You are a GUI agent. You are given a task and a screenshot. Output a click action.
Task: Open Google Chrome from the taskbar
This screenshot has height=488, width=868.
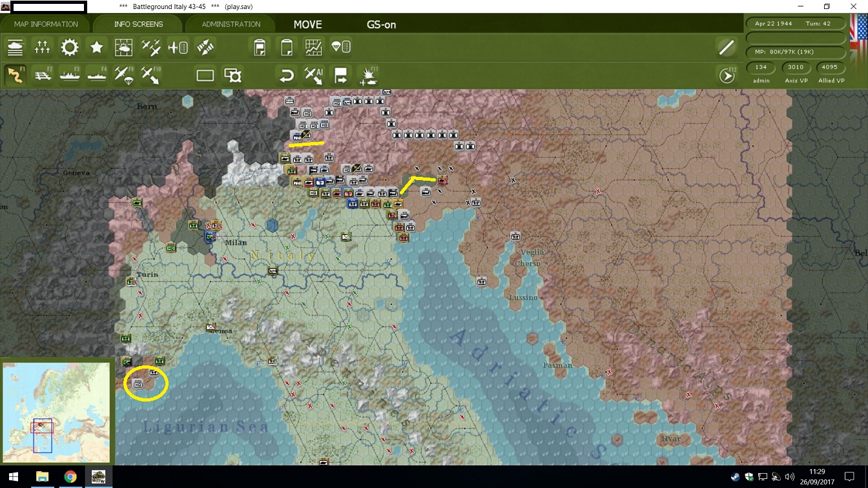tap(70, 477)
